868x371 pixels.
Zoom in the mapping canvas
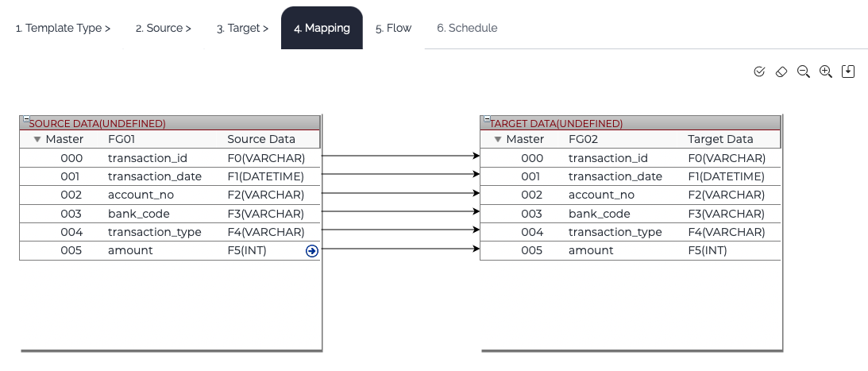[x=826, y=71]
